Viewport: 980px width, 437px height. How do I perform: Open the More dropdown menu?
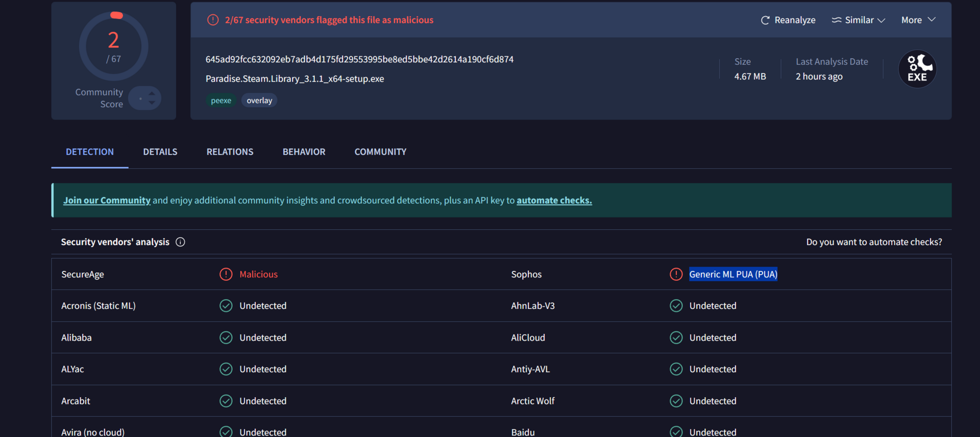[918, 20]
